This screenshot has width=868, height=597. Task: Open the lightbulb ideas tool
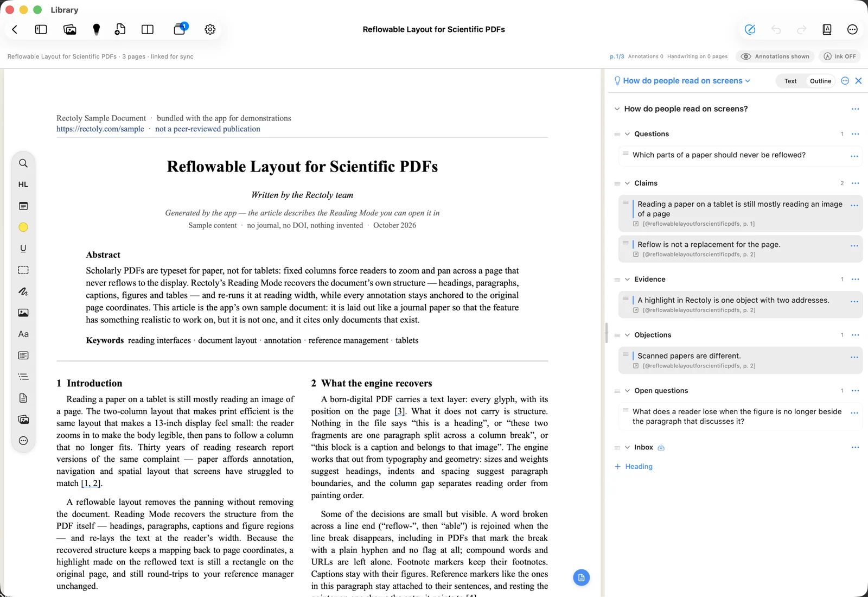pos(97,29)
